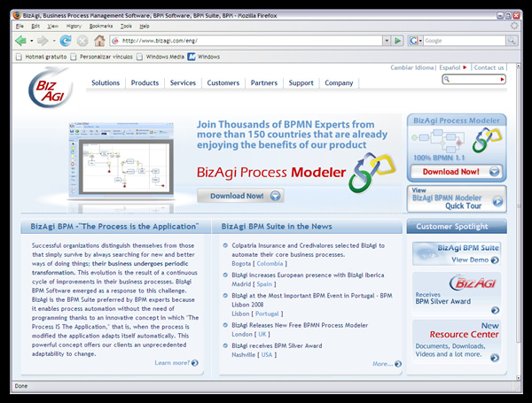Open the Tools menu
The width and height of the screenshot is (532, 403).
(x=125, y=27)
